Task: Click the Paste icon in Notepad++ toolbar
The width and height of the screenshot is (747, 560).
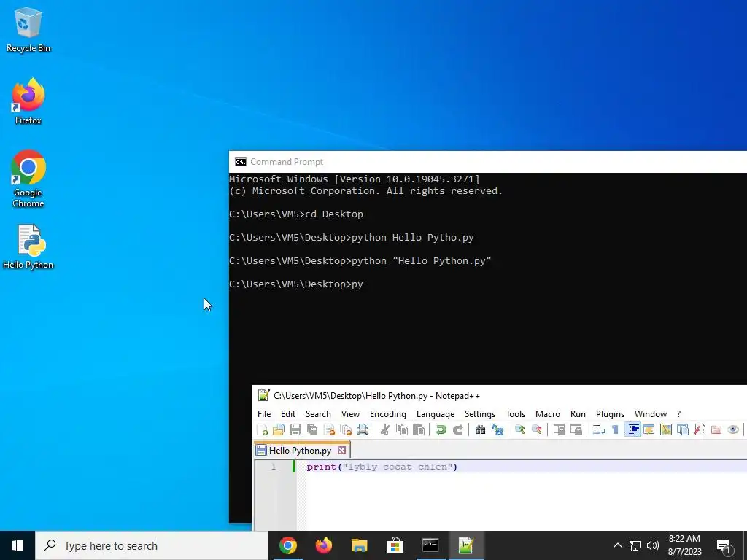Action: pyautogui.click(x=419, y=430)
